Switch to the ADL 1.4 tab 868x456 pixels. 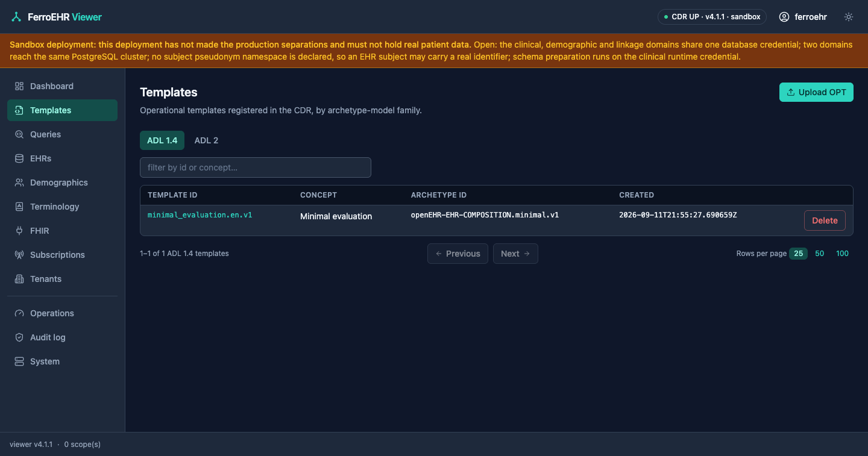pyautogui.click(x=162, y=140)
